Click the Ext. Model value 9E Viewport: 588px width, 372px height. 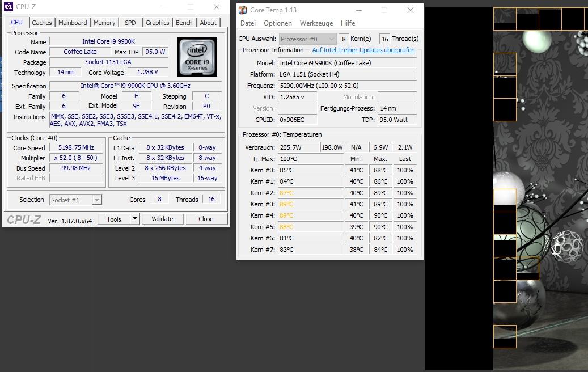[x=136, y=106]
